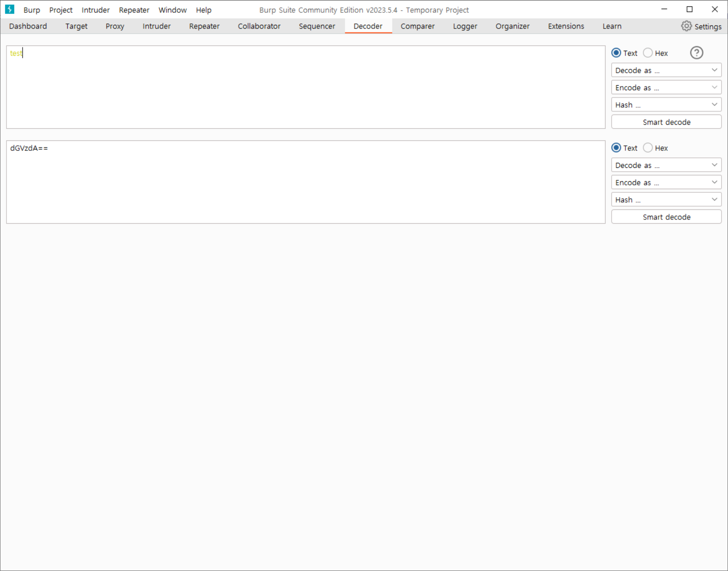Image resolution: width=728 pixels, height=571 pixels.
Task: Open the Repeater menu in menu bar
Action: click(134, 10)
